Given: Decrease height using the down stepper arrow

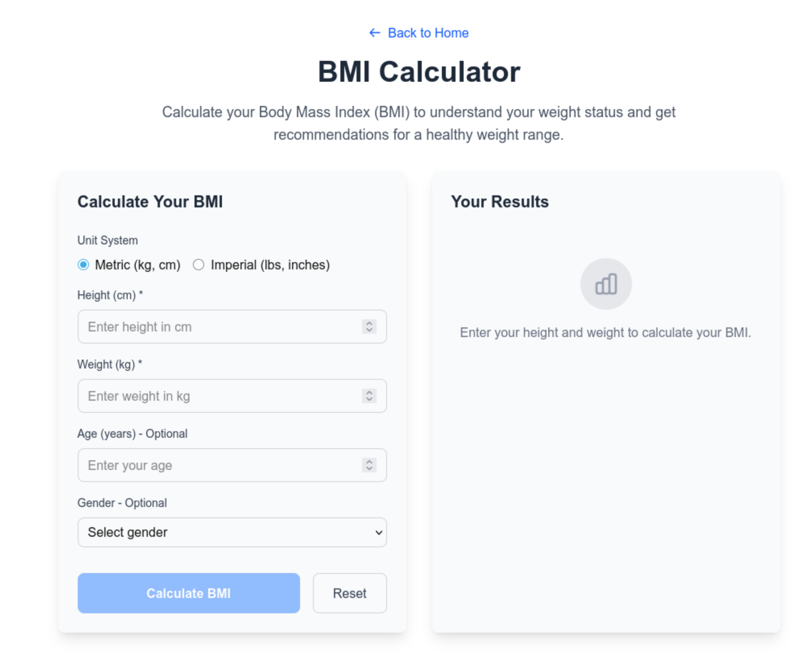Looking at the screenshot, I should pyautogui.click(x=369, y=330).
